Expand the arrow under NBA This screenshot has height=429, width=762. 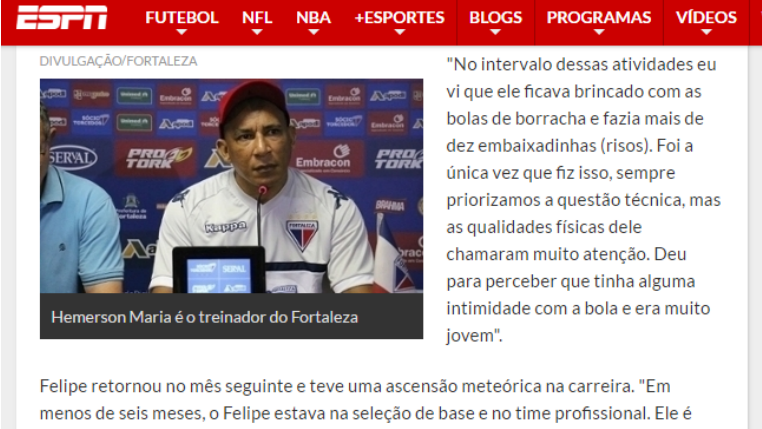313,32
